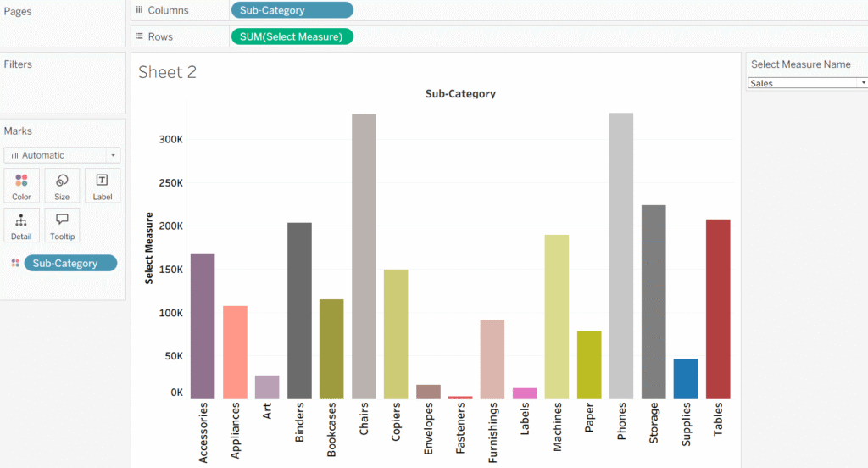Image resolution: width=868 pixels, height=468 pixels.
Task: Open the Label marks card
Action: [103, 185]
